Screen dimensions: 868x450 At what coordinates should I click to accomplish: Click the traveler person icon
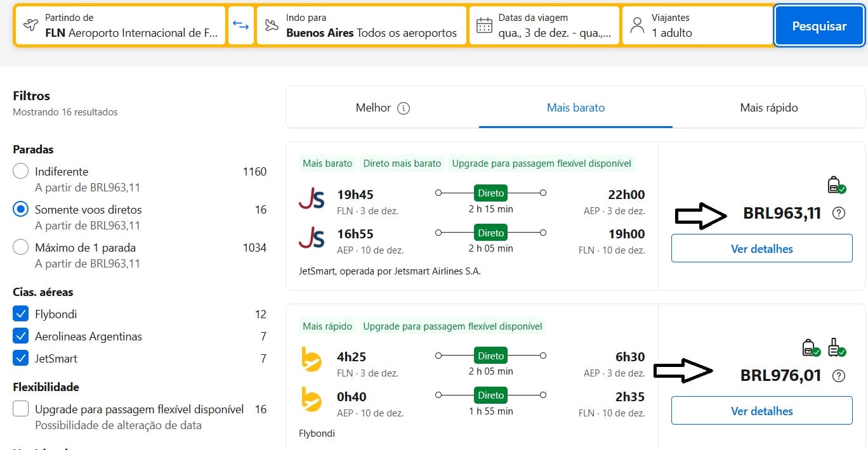click(x=637, y=26)
